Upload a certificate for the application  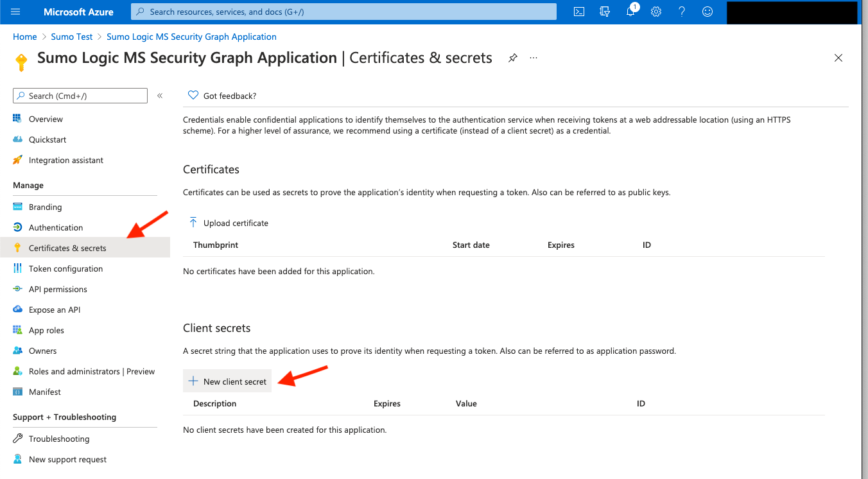coord(228,223)
